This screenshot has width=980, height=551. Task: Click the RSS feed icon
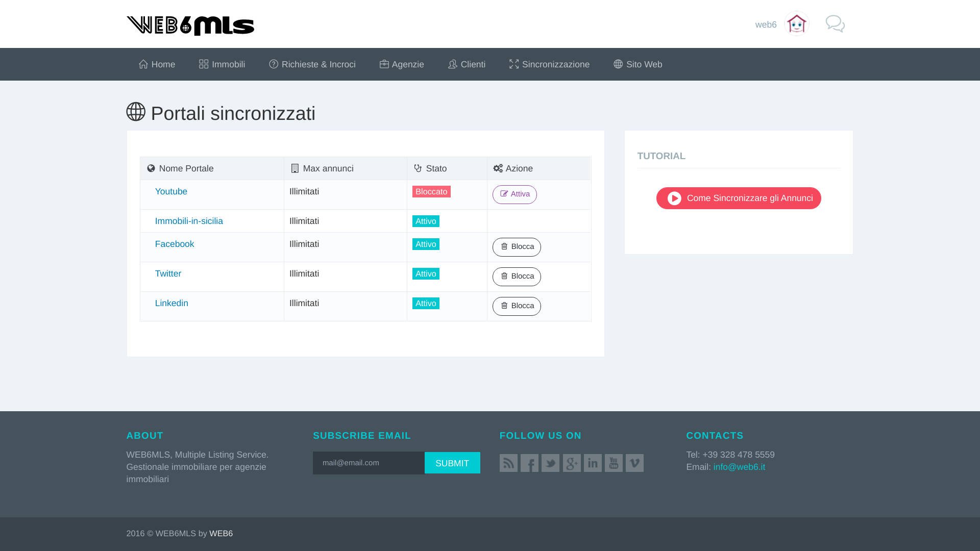pos(508,463)
